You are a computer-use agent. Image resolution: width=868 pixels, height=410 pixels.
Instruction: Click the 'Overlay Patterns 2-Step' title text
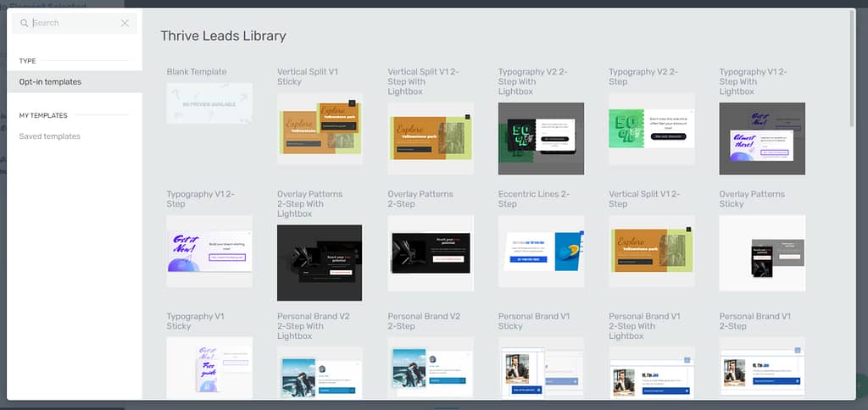(420, 199)
